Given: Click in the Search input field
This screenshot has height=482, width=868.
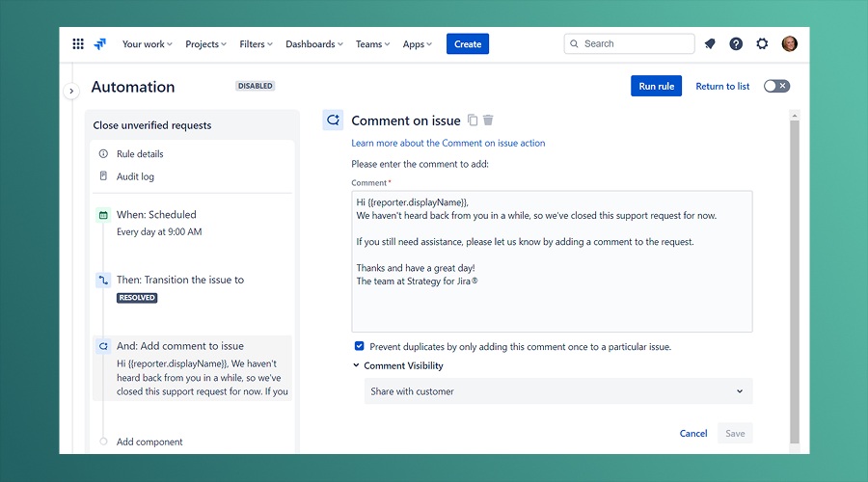Looking at the screenshot, I should 629,43.
